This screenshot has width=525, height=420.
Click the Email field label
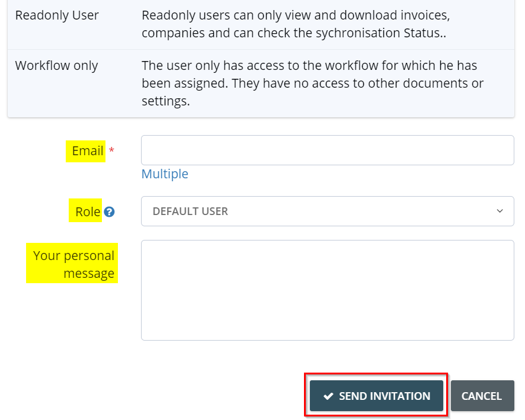tap(87, 151)
